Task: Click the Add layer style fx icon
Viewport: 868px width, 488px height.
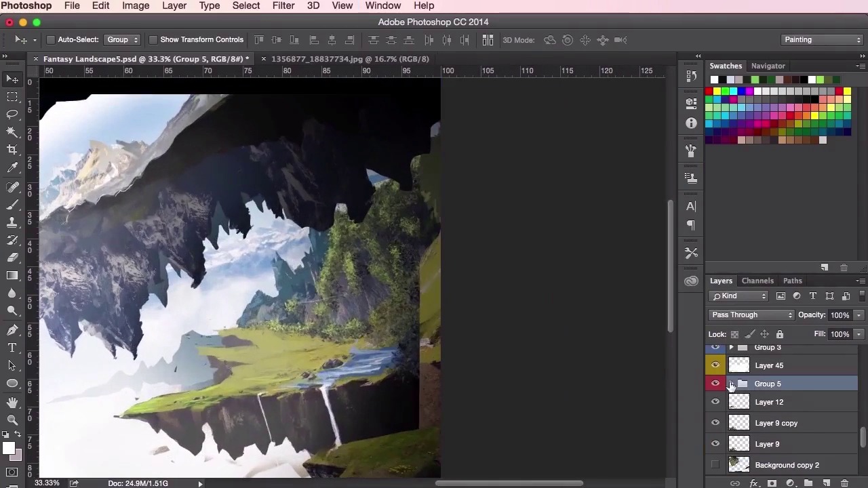Action: click(x=753, y=483)
